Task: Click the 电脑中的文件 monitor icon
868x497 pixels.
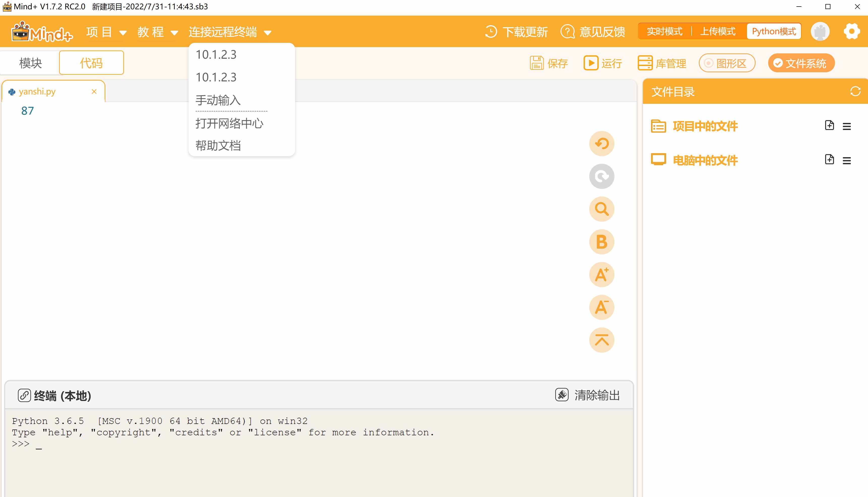Action: (x=658, y=159)
